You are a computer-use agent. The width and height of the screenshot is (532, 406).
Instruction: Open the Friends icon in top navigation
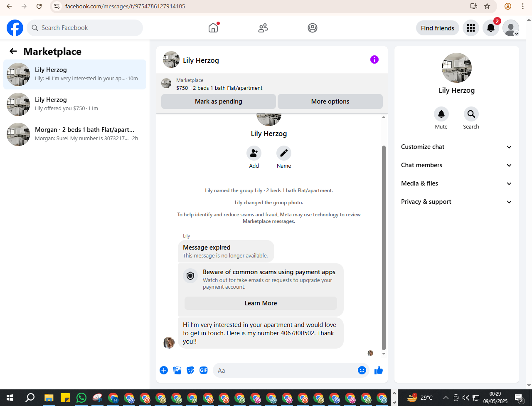point(263,28)
